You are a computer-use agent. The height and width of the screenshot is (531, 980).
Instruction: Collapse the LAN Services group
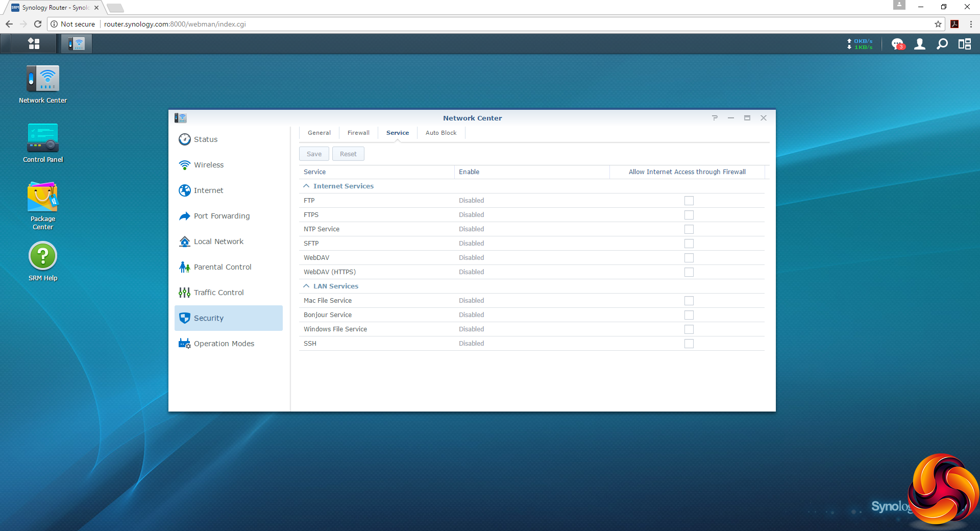306,286
